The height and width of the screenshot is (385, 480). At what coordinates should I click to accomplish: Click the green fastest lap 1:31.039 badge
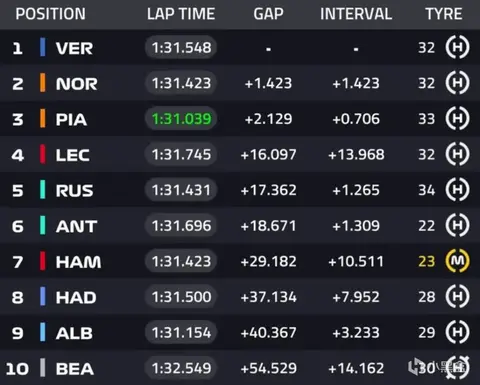tap(181, 119)
